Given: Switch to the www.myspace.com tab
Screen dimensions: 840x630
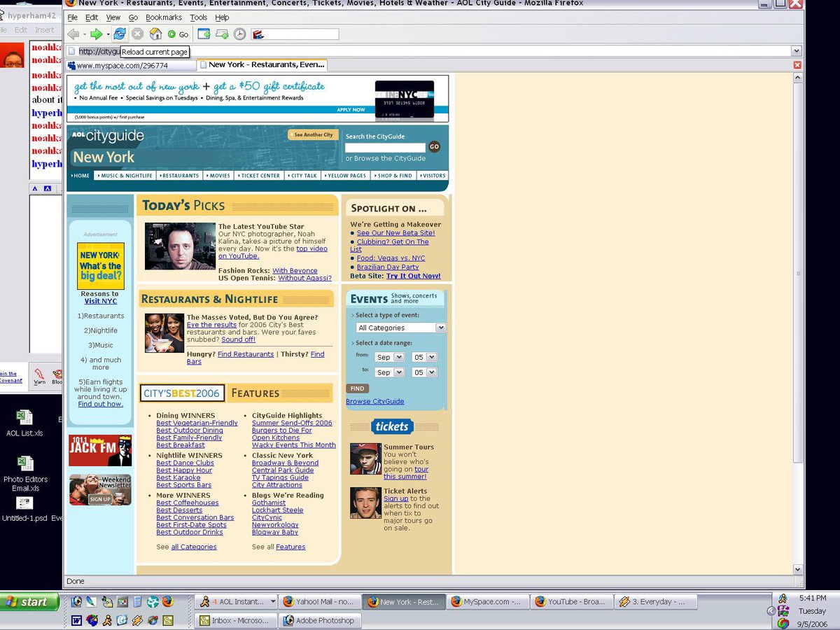Looking at the screenshot, I should pyautogui.click(x=131, y=65).
